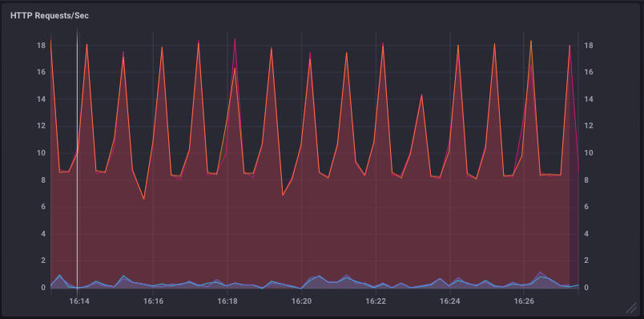The width and height of the screenshot is (644, 319).
Task: Click the shortest peak near 16:23
Action: (x=421, y=95)
